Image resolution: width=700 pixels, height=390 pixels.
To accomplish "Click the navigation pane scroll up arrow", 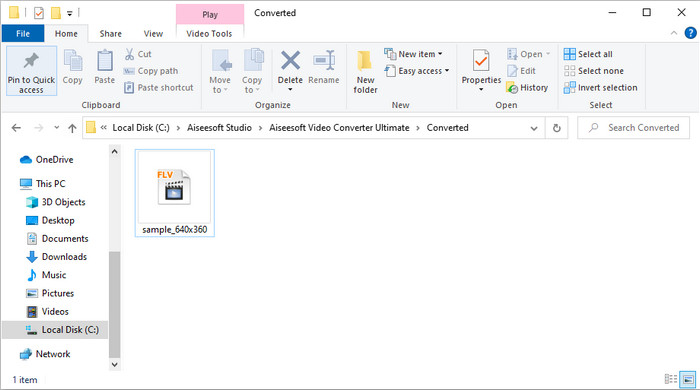I will tap(115, 152).
